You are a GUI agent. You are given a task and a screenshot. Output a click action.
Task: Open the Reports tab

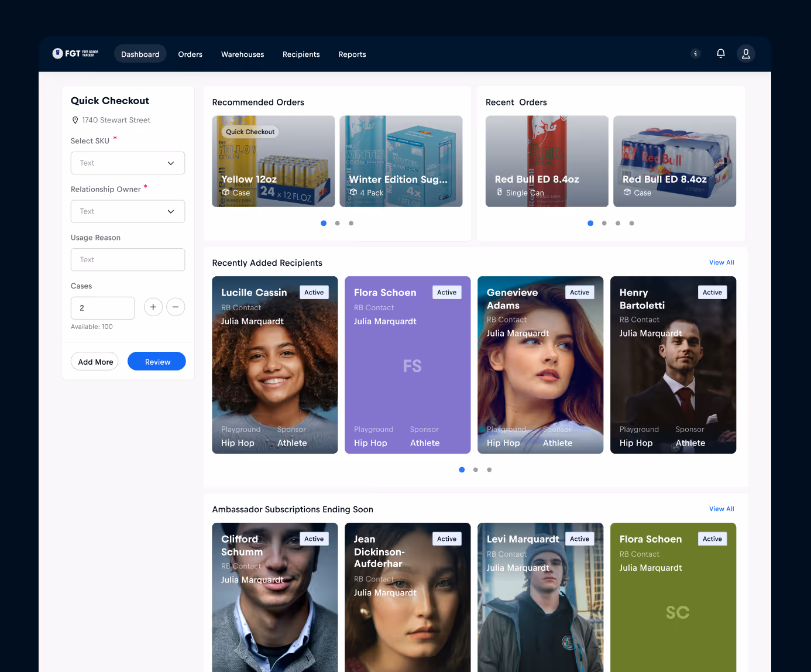352,54
